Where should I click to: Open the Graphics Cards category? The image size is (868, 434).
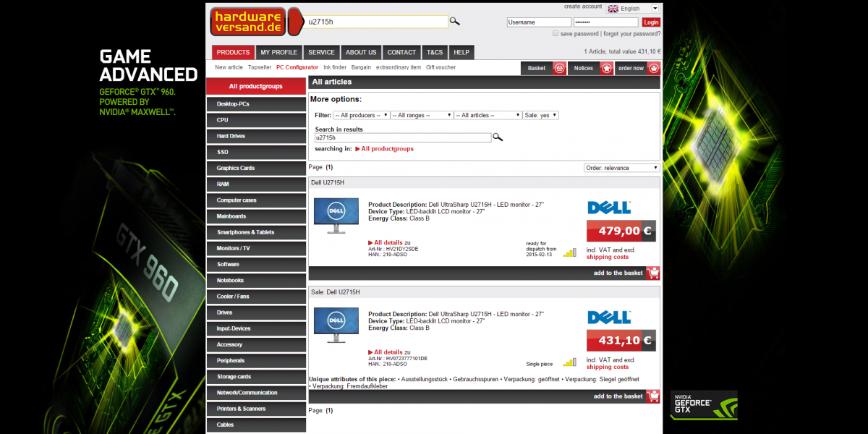(256, 169)
